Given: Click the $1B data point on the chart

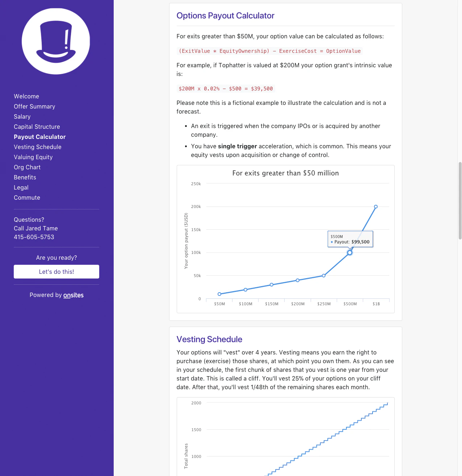Looking at the screenshot, I should click(x=375, y=207).
